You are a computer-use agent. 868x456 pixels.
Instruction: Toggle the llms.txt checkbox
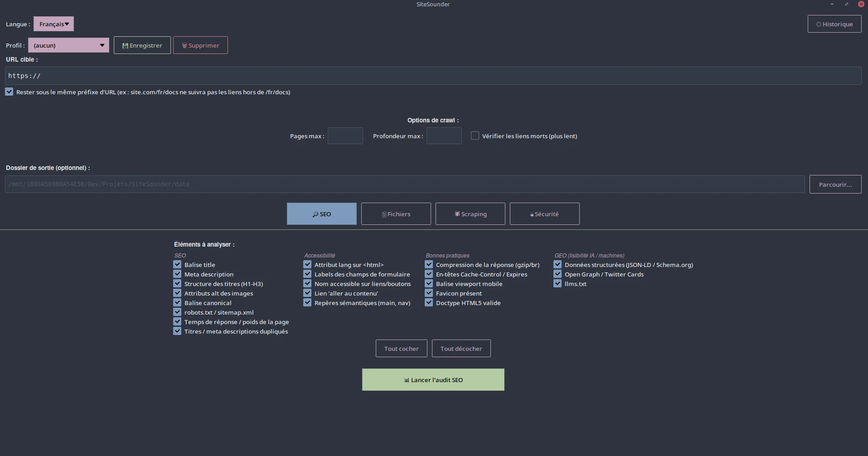point(558,284)
